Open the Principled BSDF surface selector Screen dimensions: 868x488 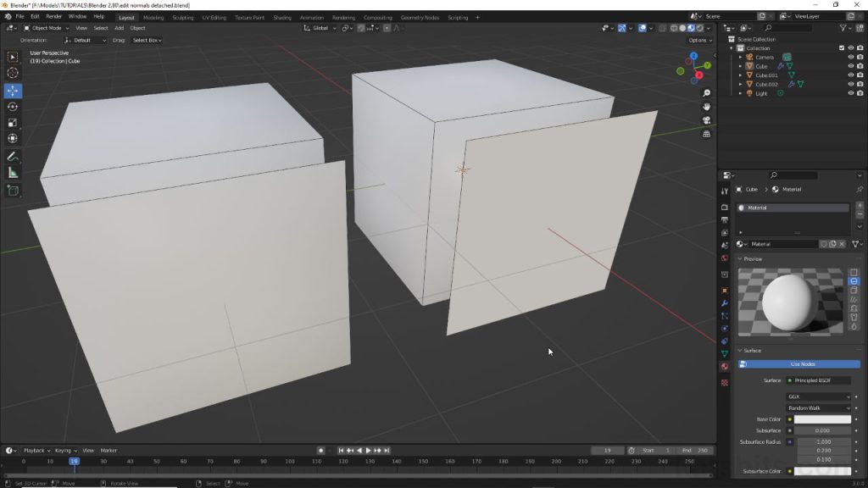point(818,382)
